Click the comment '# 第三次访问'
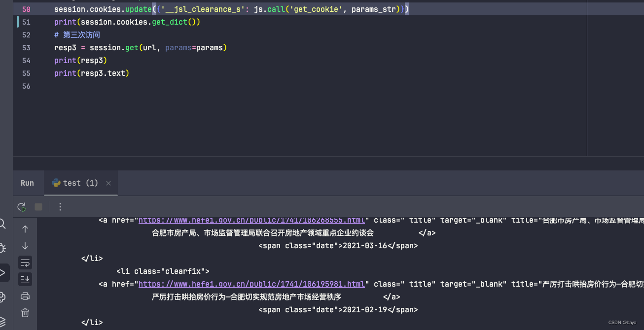 (x=77, y=35)
